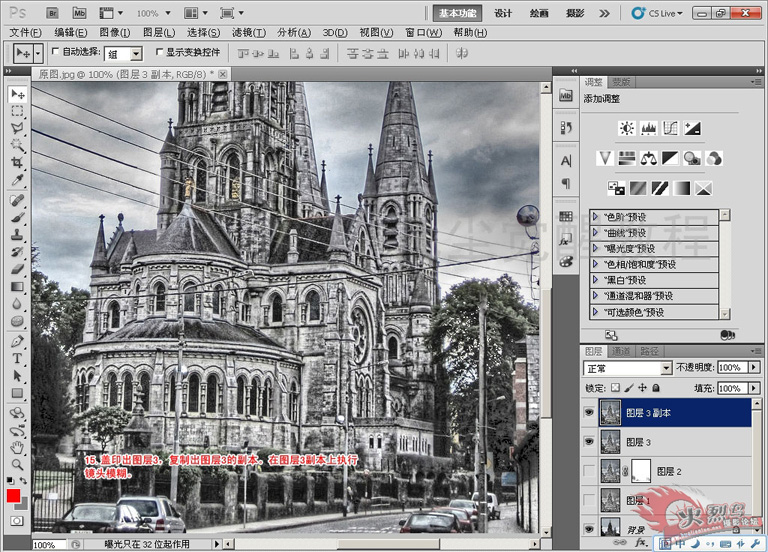Enable the 自动选择 checkbox
Image resolution: width=768 pixels, height=552 pixels.
[55, 51]
